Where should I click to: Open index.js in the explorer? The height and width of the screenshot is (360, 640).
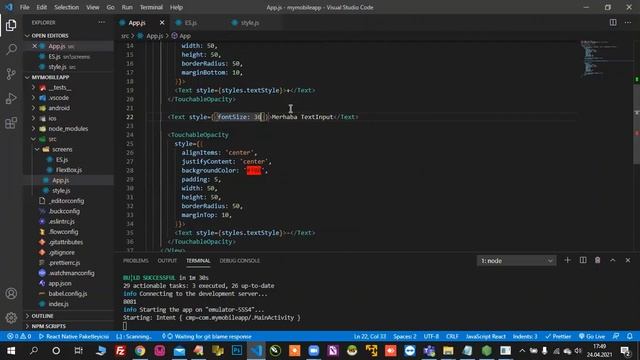(x=58, y=304)
